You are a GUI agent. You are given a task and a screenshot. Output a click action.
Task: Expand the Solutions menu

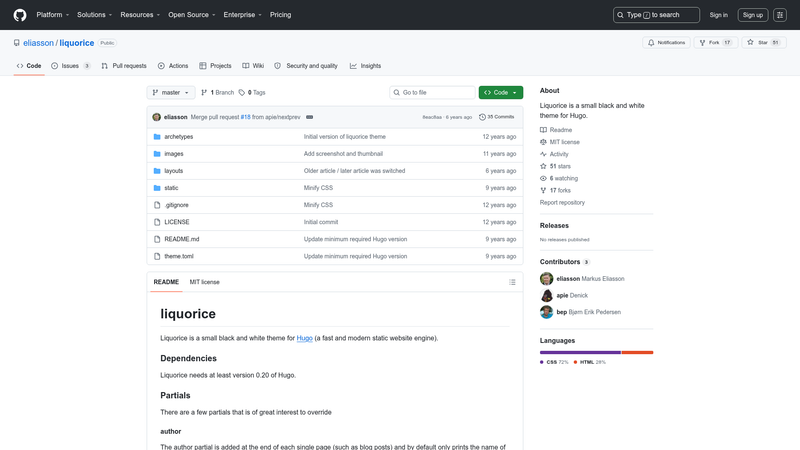click(94, 15)
